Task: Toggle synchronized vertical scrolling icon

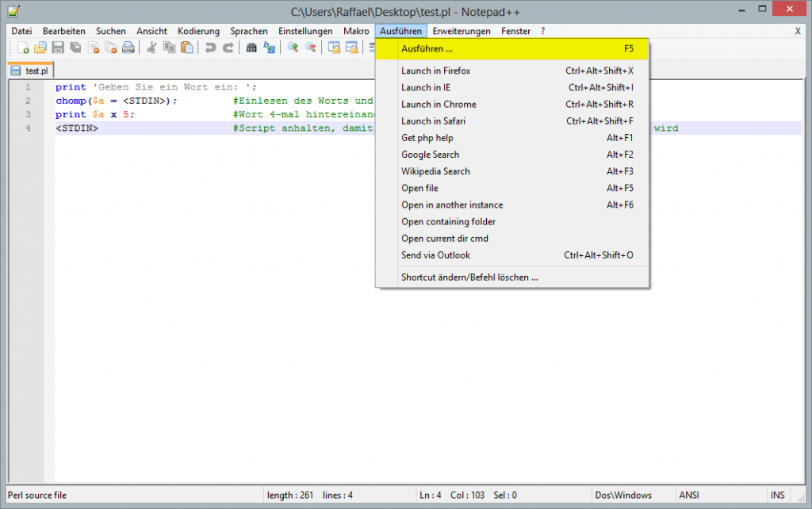Action: click(x=334, y=48)
